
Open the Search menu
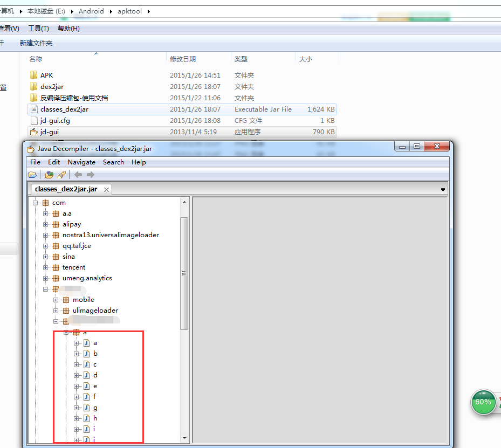(x=113, y=162)
